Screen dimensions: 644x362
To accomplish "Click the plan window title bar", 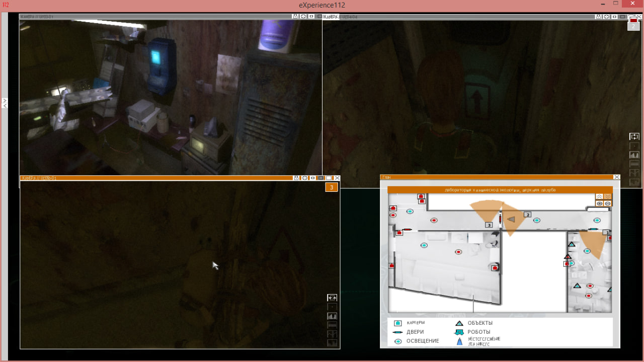I will tap(497, 177).
